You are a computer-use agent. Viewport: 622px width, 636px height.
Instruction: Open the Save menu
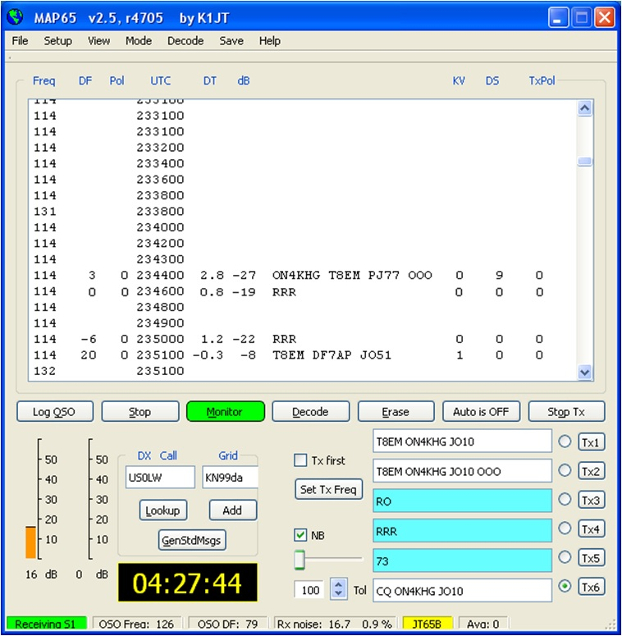tap(231, 41)
